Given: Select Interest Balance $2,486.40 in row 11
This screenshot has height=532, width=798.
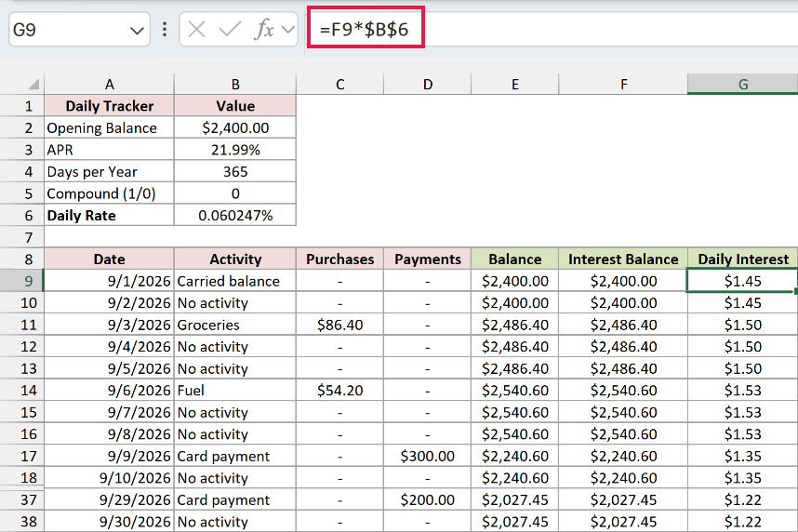Looking at the screenshot, I should coord(623,325).
